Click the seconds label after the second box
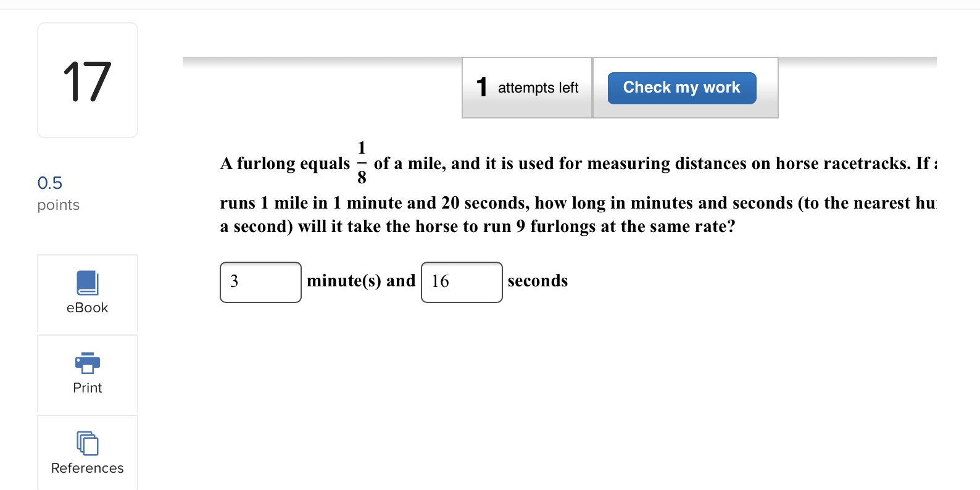The width and height of the screenshot is (980, 490). (x=538, y=281)
